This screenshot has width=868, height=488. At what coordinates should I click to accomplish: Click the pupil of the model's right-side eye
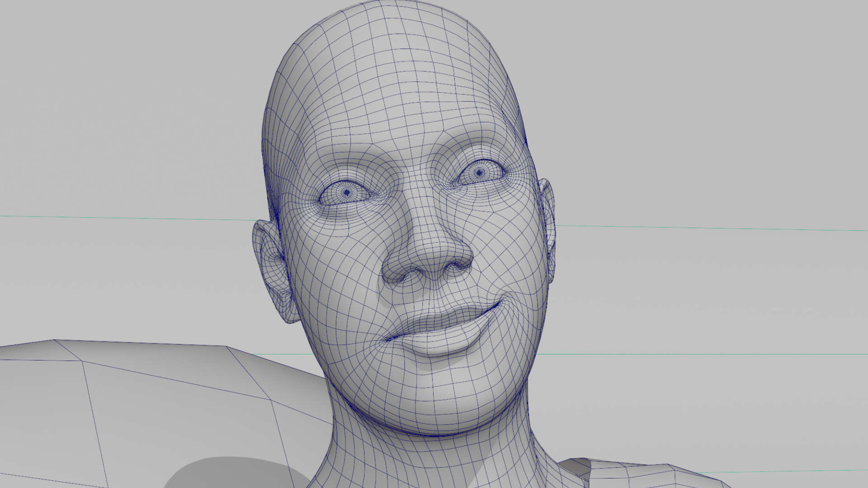(479, 172)
